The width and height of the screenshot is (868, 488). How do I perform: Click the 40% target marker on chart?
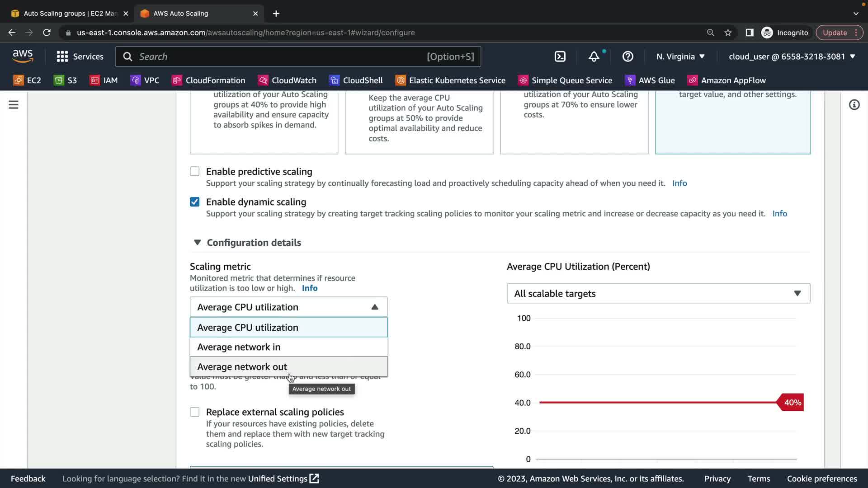coord(791,403)
